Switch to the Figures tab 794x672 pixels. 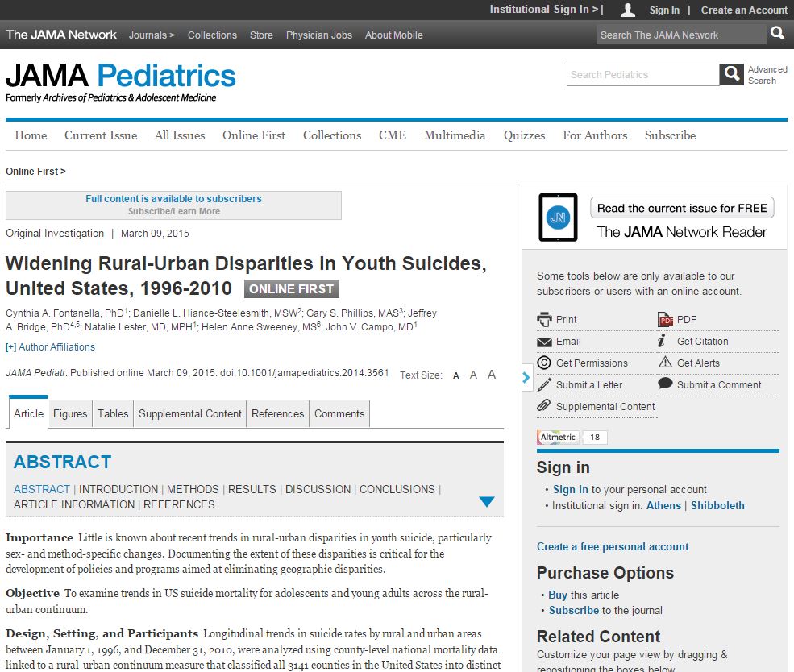point(70,413)
